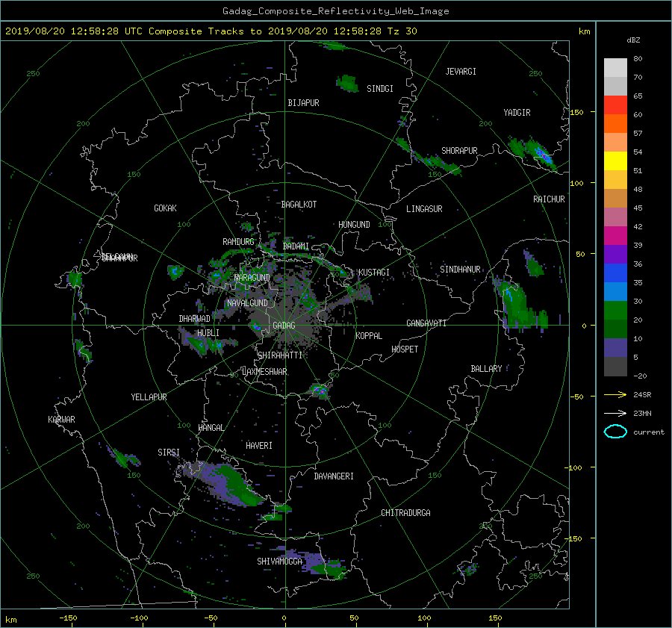Click the KARWAR city label
The width and height of the screenshot is (672, 628).
coord(61,420)
